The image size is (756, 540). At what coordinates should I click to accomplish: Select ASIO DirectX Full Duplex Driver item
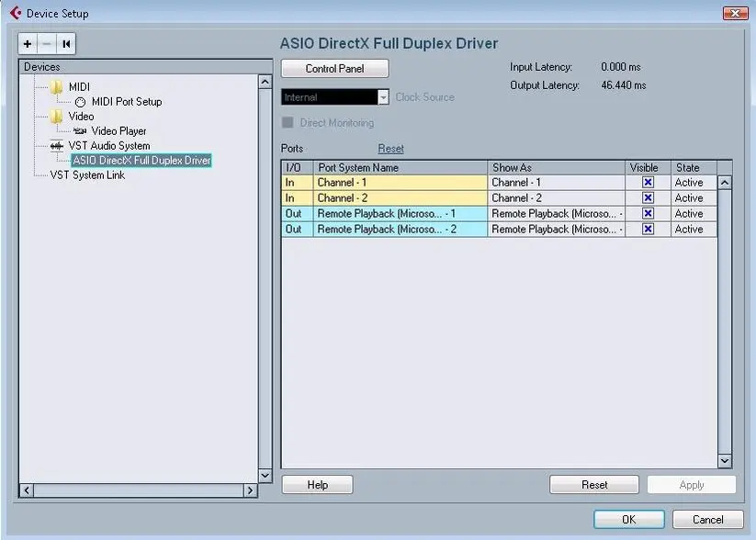pyautogui.click(x=141, y=161)
